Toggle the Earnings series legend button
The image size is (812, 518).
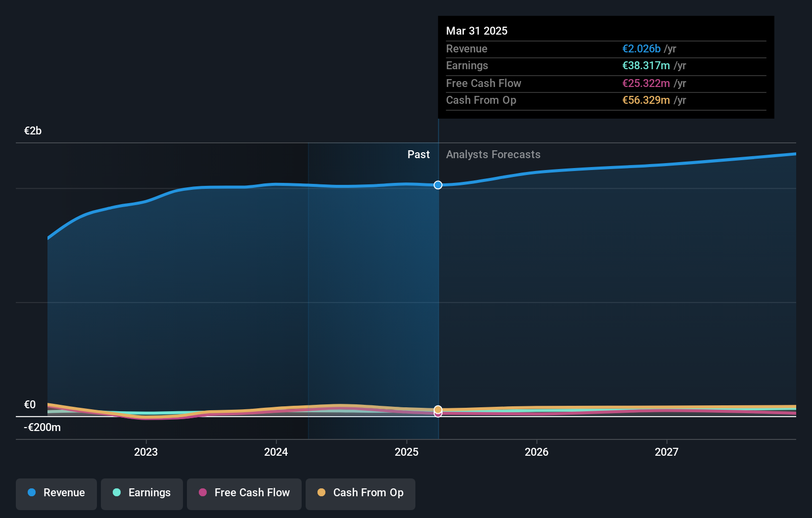pyautogui.click(x=142, y=494)
